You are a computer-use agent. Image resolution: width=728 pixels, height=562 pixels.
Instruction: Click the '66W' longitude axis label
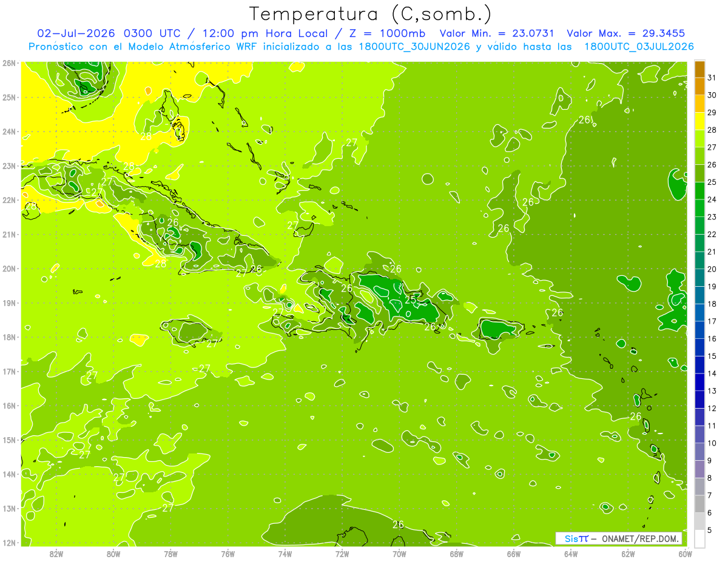click(514, 554)
